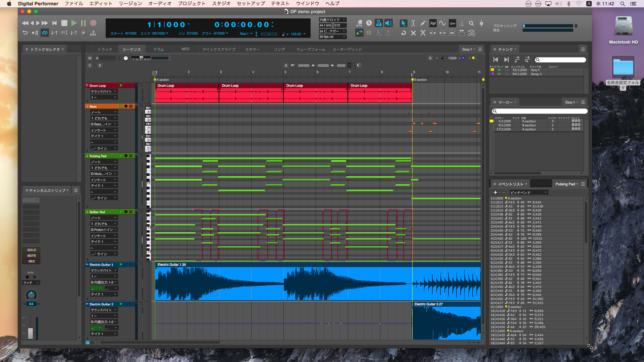644x362 pixels.
Task: Select the sine wave shape tool
Action: point(442,23)
